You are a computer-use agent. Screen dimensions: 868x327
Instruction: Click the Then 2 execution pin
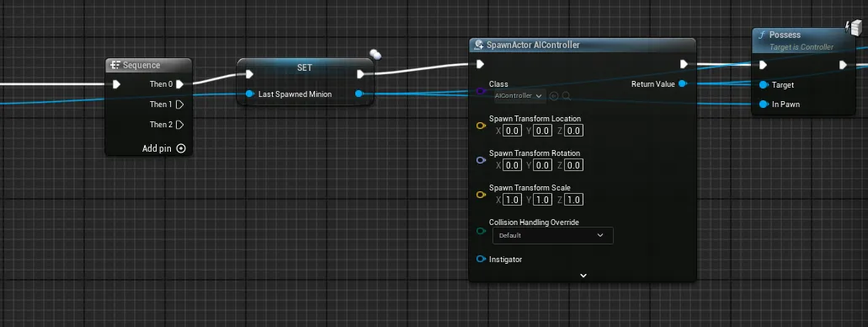pyautogui.click(x=179, y=125)
